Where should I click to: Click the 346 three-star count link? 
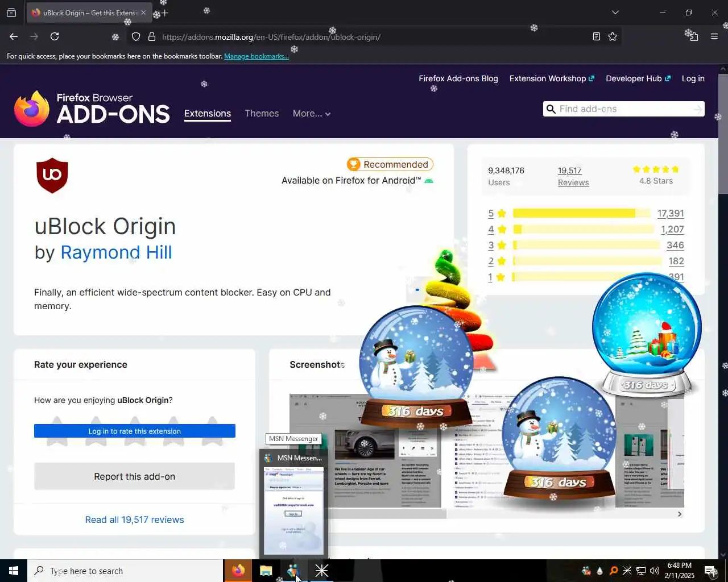[675, 245]
